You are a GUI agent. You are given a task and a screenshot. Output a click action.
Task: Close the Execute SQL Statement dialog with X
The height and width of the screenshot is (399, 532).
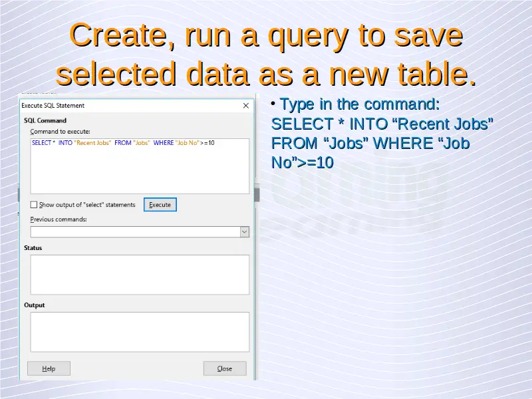[x=246, y=106]
